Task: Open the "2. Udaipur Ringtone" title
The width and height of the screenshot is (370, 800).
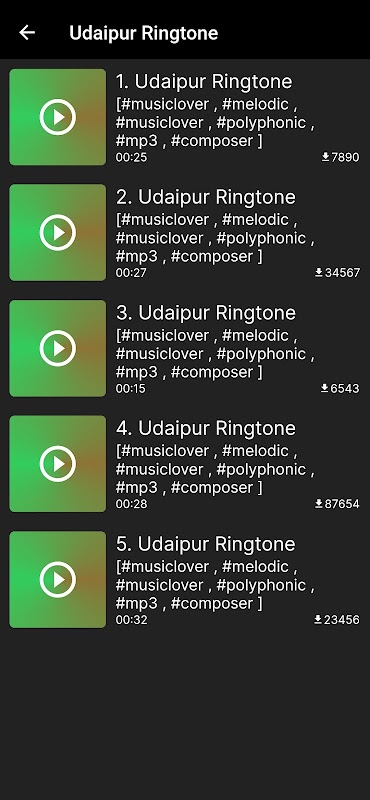Action: [x=206, y=197]
